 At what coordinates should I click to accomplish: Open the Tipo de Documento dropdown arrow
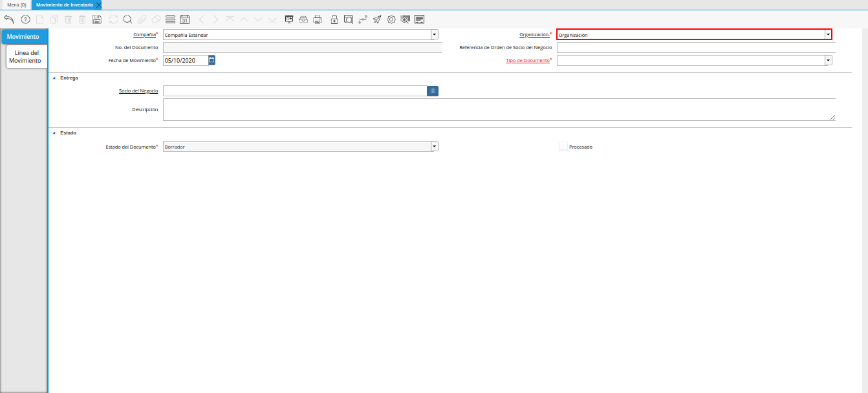pyautogui.click(x=829, y=60)
